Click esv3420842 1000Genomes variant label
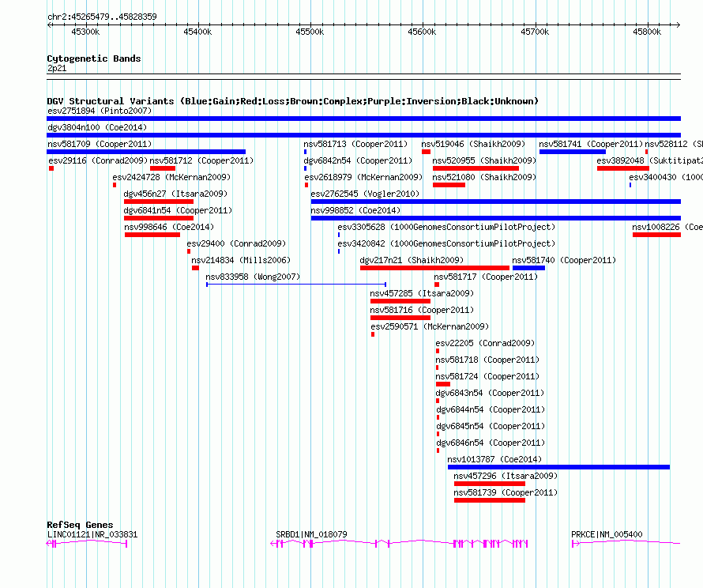 click(446, 243)
